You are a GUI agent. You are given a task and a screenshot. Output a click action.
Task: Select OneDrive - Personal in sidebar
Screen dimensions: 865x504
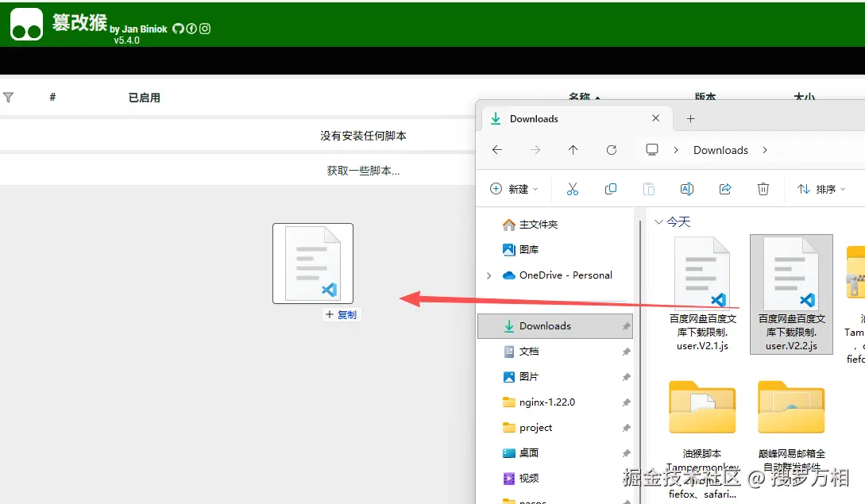point(557,275)
